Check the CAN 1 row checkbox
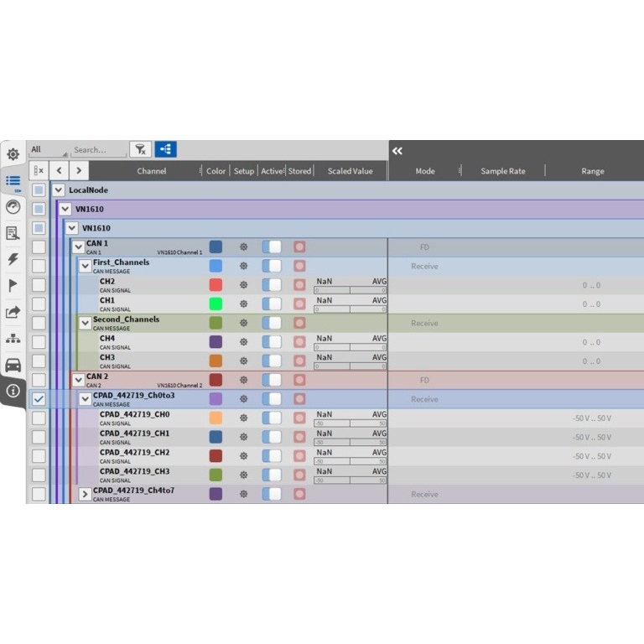 (39, 247)
